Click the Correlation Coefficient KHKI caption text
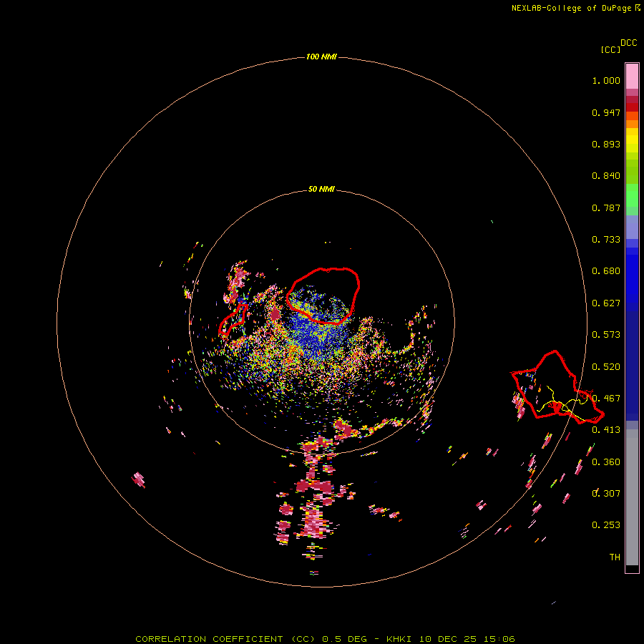 325,639
